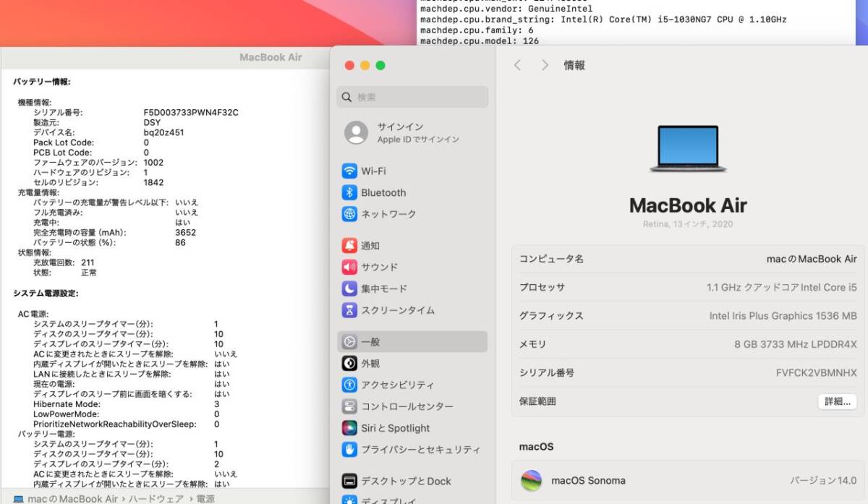
Task: Click Apple ID でサインイン text
Action: (x=418, y=140)
